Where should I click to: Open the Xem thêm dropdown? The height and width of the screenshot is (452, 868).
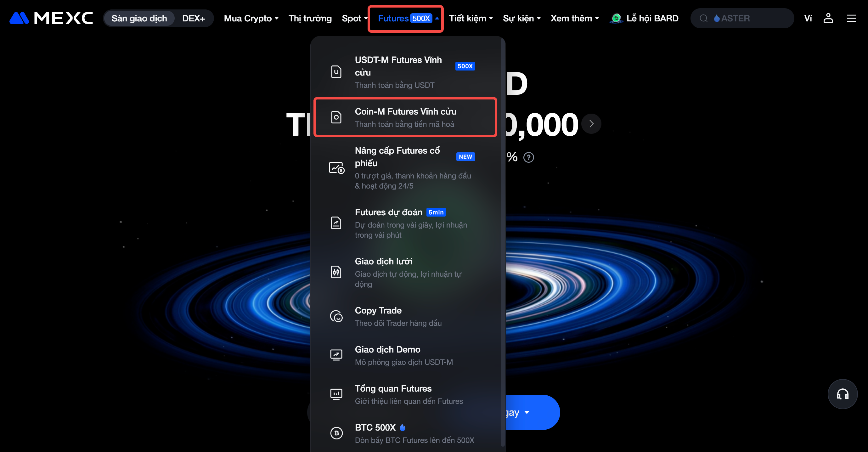pos(574,18)
